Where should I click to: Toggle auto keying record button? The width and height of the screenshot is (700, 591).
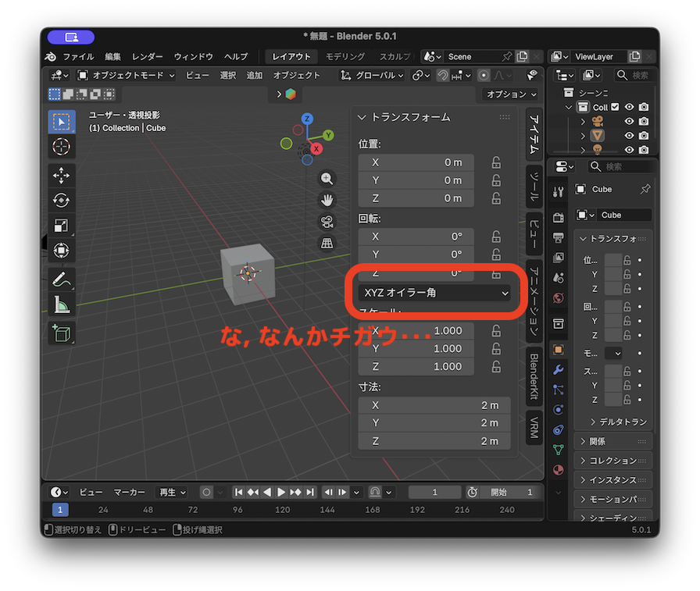click(206, 493)
